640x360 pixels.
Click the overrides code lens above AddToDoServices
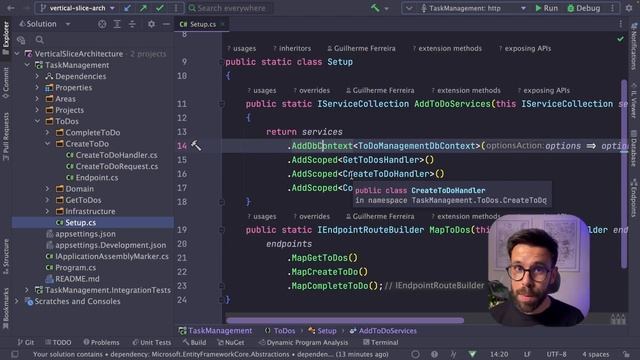click(311, 91)
